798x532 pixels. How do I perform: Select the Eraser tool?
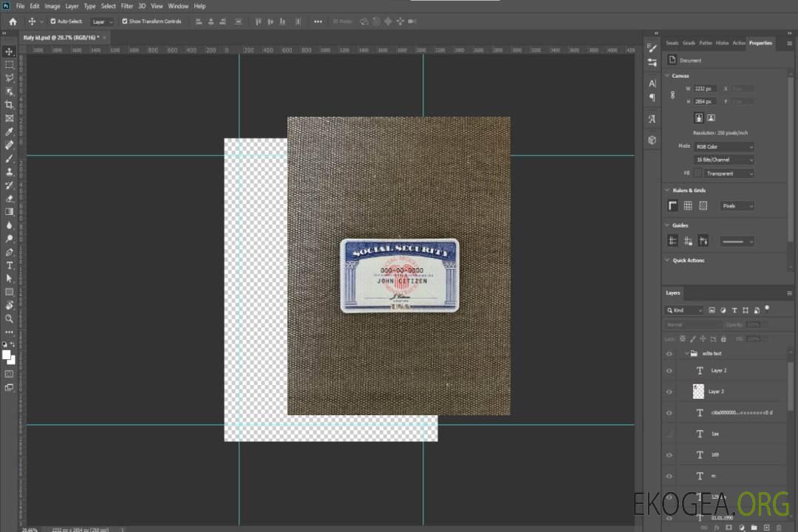pyautogui.click(x=9, y=199)
